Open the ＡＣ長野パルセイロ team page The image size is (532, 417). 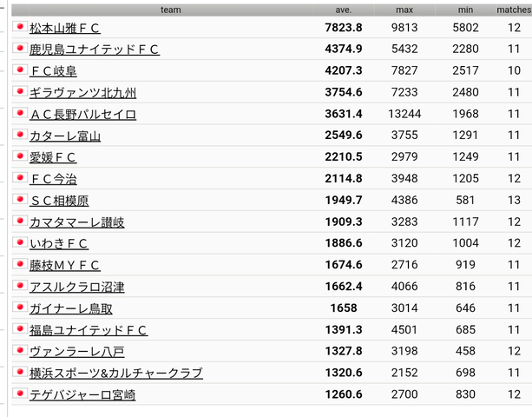click(82, 115)
